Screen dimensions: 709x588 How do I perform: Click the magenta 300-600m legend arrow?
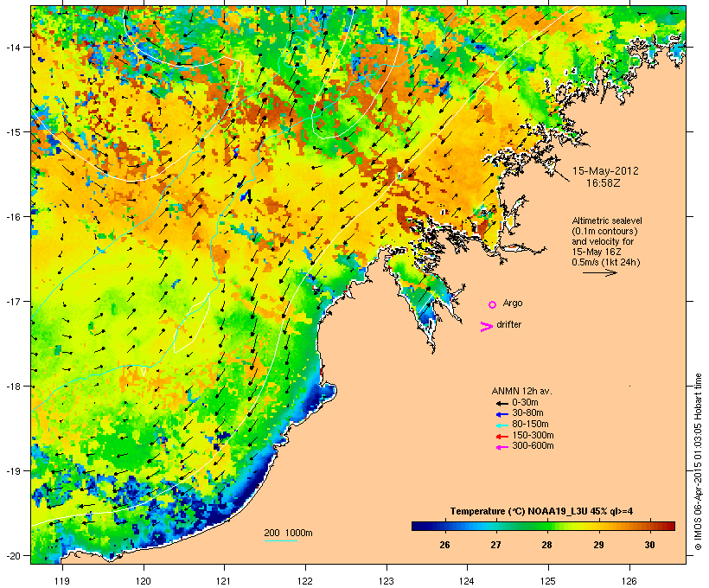pos(501,447)
